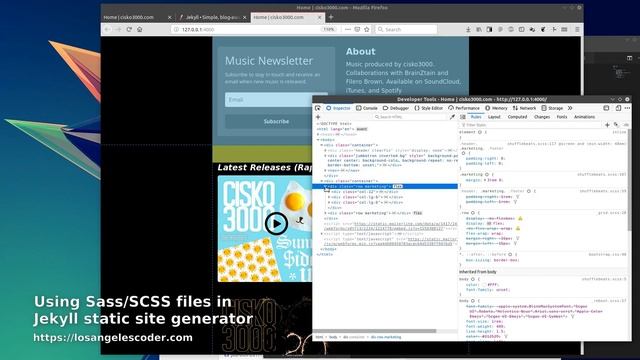Select the Computed sidebar tab
This screenshot has width=640, height=360.
coord(517,117)
